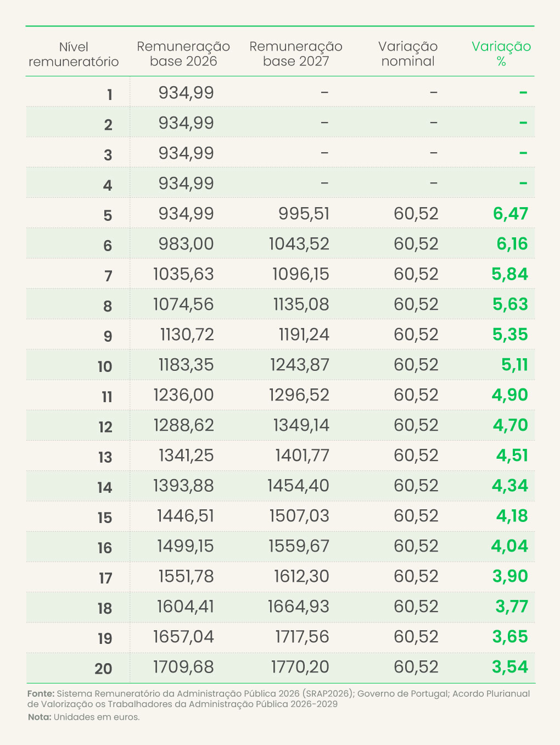
Task: Click the green 'Variação %' header
Action: 501,54
